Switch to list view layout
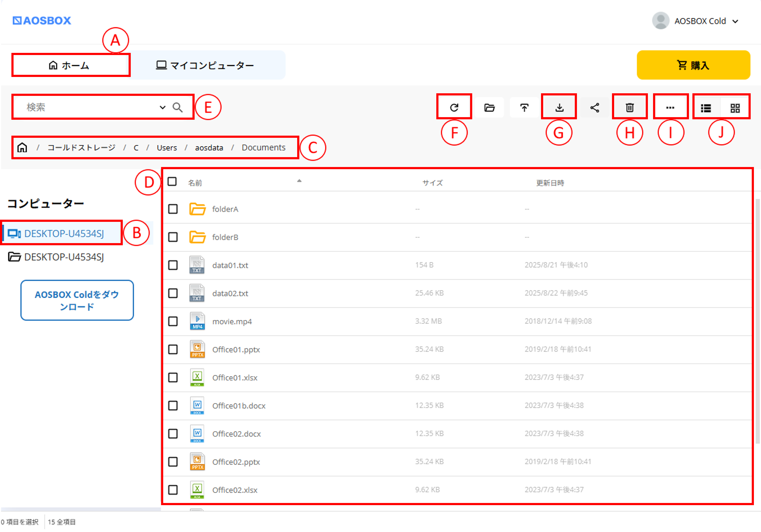 pyautogui.click(x=706, y=108)
